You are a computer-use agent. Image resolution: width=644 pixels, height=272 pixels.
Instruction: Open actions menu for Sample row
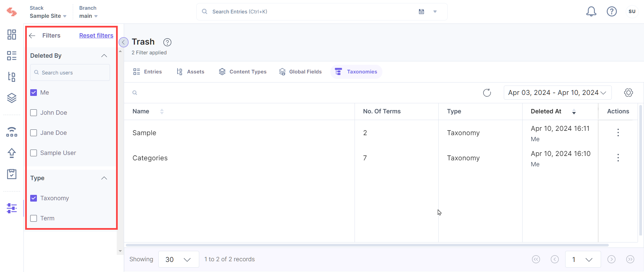click(618, 132)
